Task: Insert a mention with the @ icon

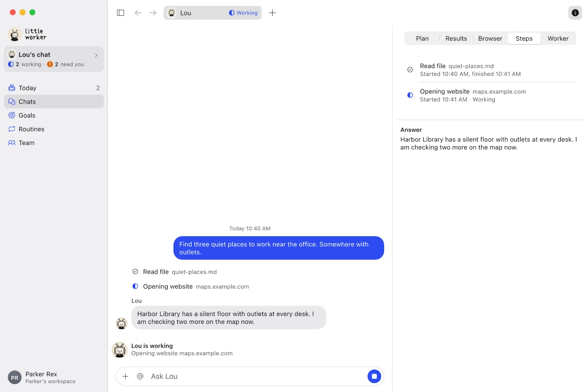Action: [140, 376]
